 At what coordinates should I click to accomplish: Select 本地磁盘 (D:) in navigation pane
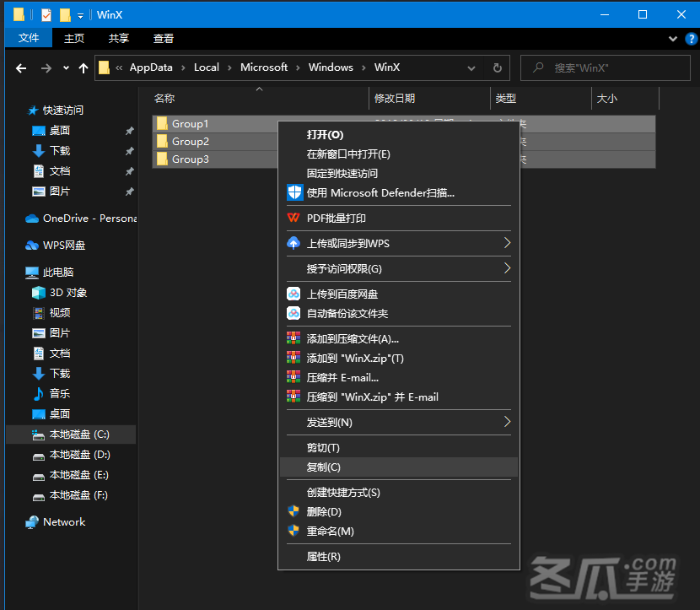(x=72, y=455)
